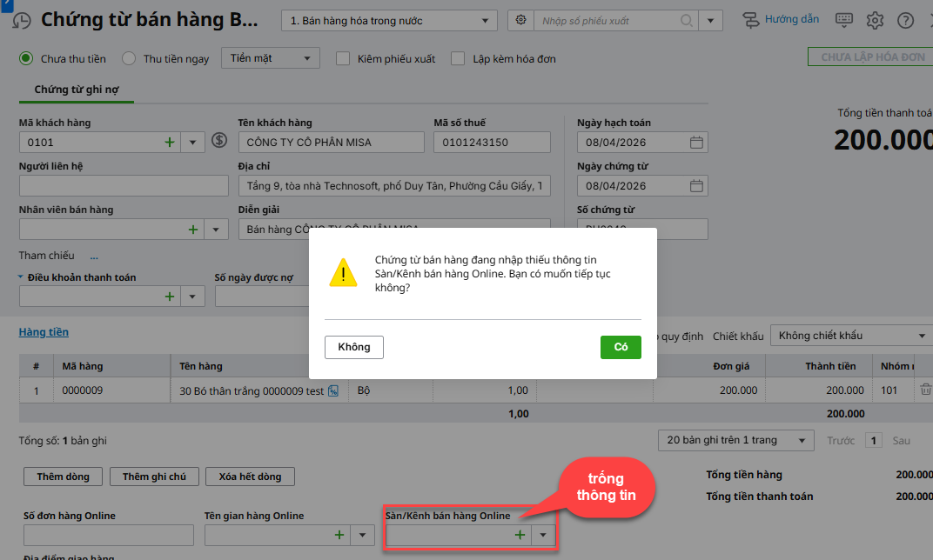Switch to the Chứng từ ghi nợ tab
933x560 pixels.
coord(76,90)
